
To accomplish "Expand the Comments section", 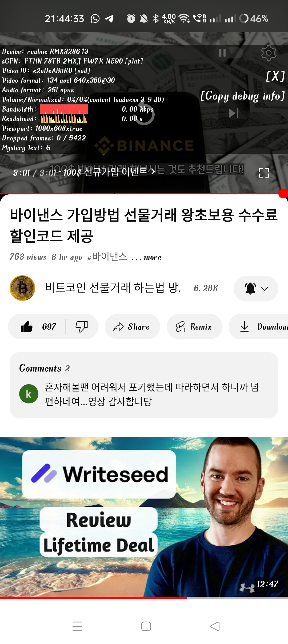I will pyautogui.click(x=144, y=385).
